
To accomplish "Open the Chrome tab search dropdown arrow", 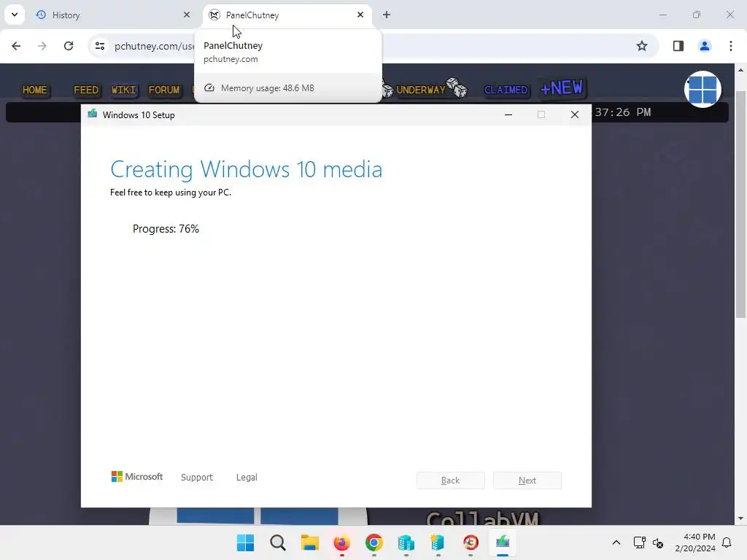I will click(x=15, y=15).
